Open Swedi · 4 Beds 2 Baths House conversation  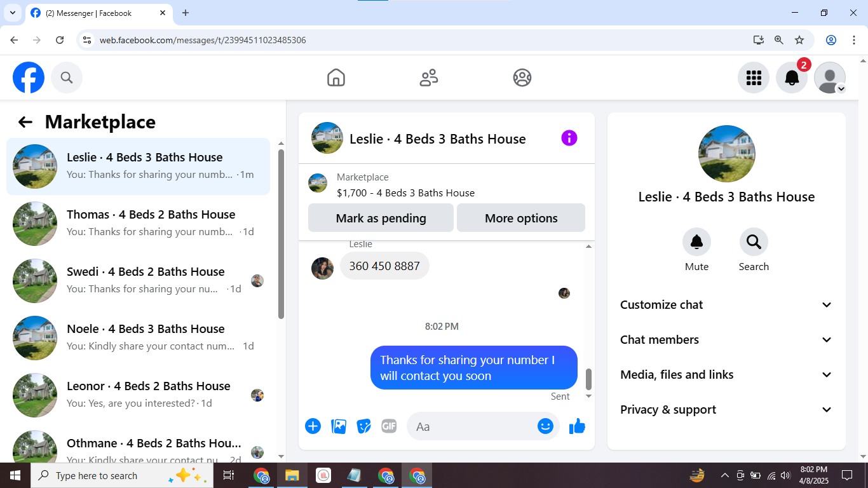(x=138, y=281)
